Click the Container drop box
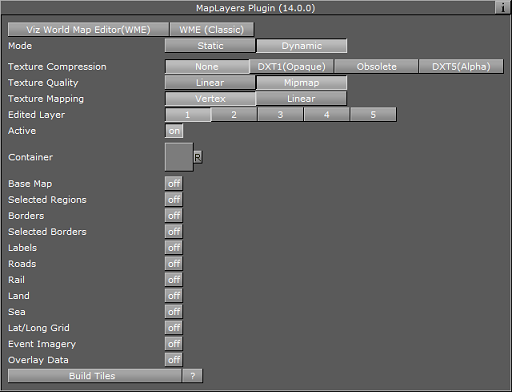 pyautogui.click(x=179, y=157)
